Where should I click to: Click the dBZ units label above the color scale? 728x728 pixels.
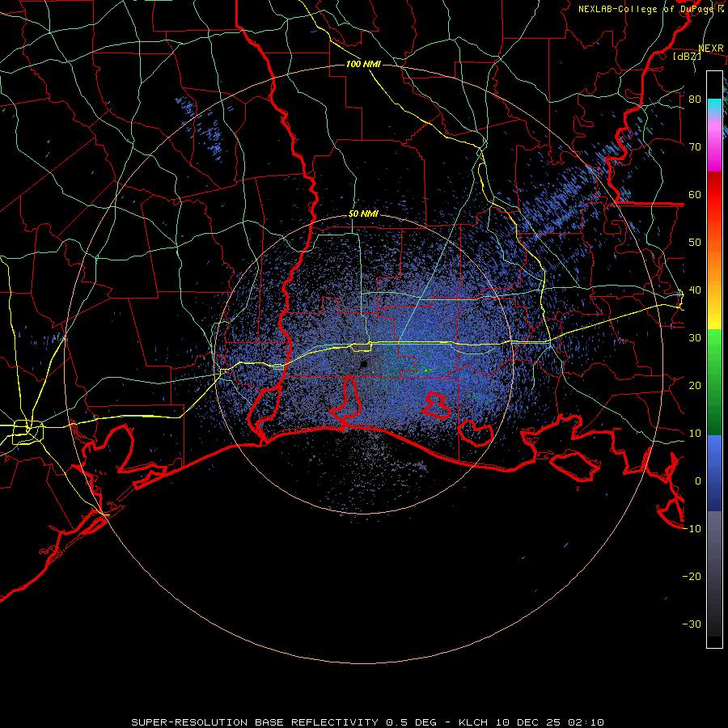(687, 56)
